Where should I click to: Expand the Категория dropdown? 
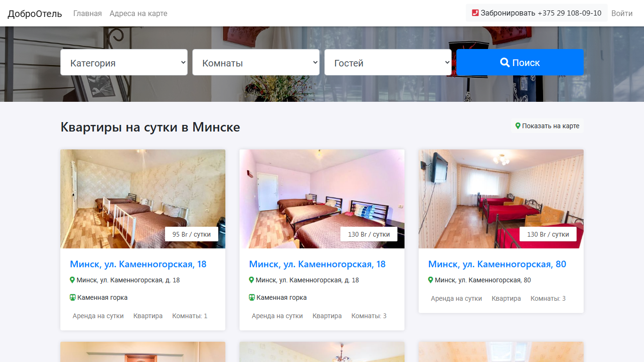[x=124, y=63]
